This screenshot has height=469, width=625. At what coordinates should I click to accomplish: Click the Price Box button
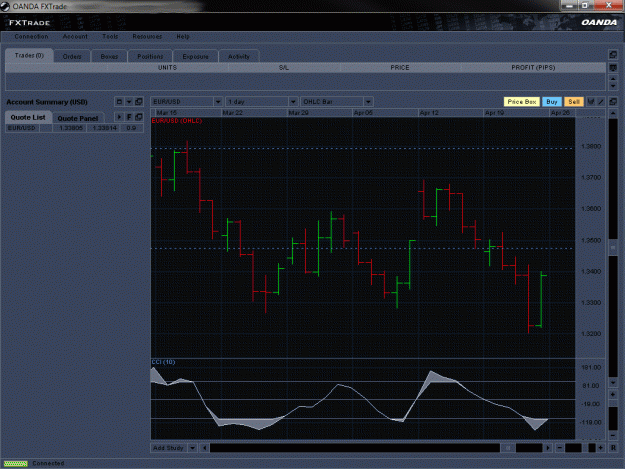(522, 102)
